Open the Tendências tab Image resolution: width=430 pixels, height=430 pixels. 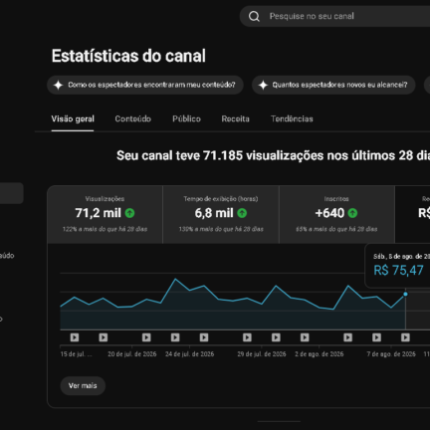pyautogui.click(x=292, y=119)
